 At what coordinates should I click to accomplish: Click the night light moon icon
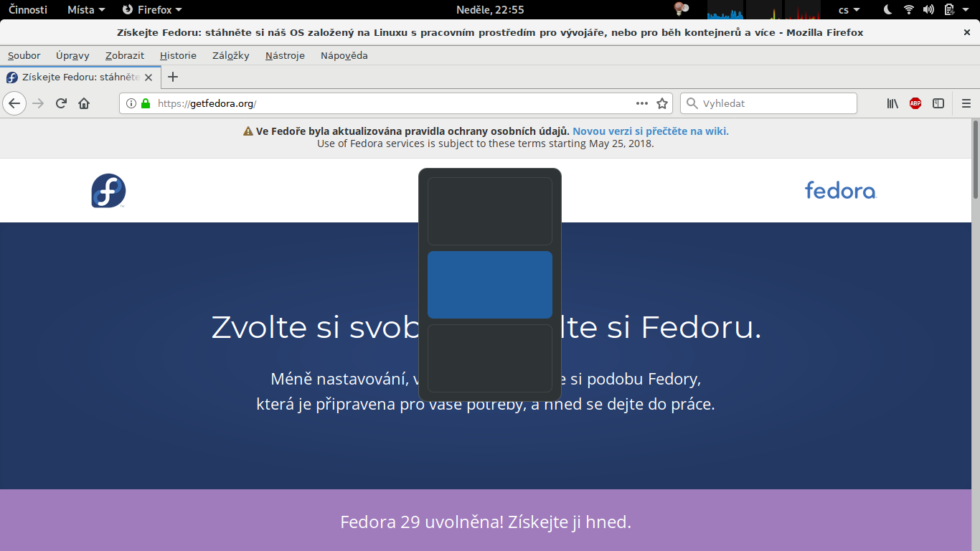887,10
